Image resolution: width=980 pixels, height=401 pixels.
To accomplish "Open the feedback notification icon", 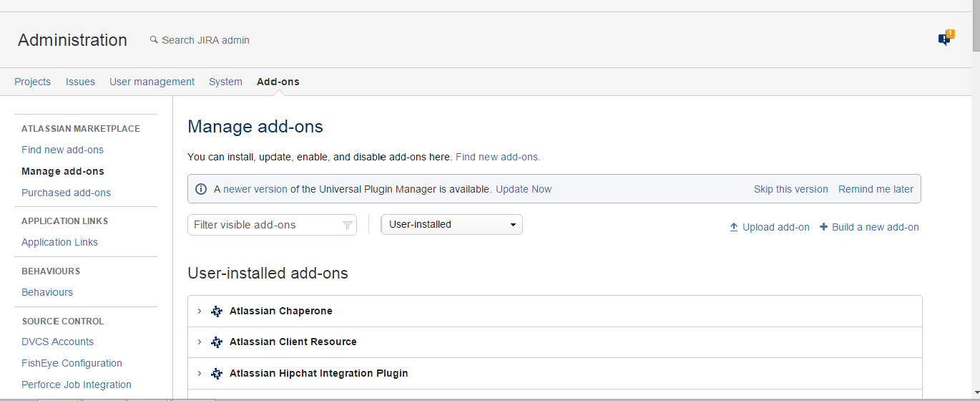I will click(x=946, y=38).
